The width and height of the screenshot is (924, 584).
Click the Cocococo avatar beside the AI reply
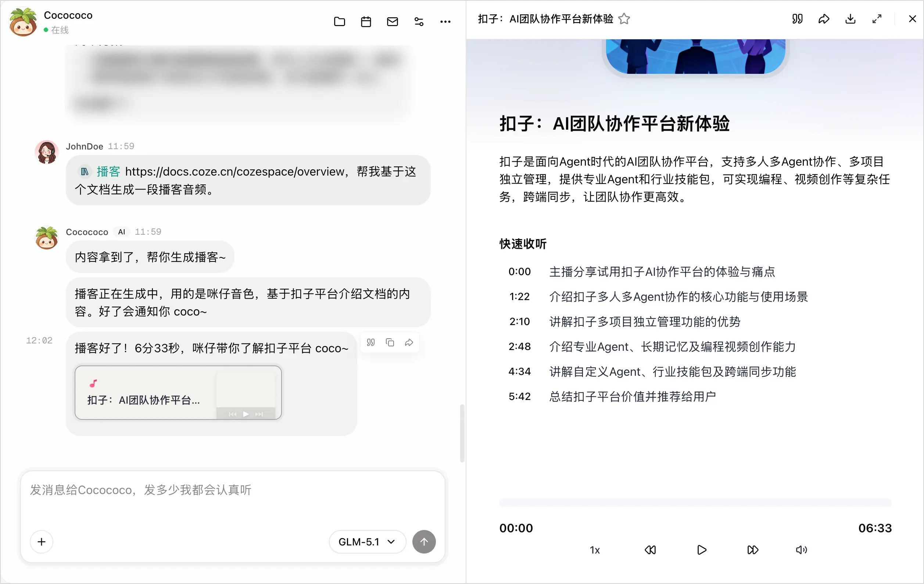click(x=46, y=237)
